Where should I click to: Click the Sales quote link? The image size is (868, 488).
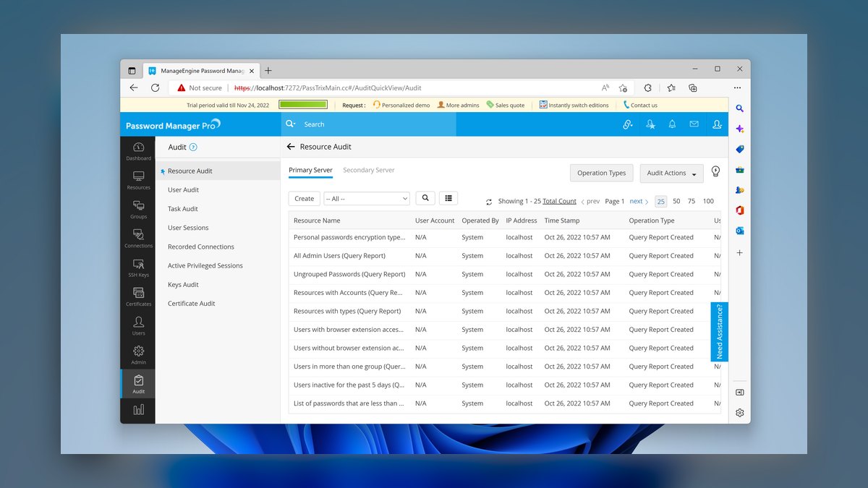click(x=506, y=105)
